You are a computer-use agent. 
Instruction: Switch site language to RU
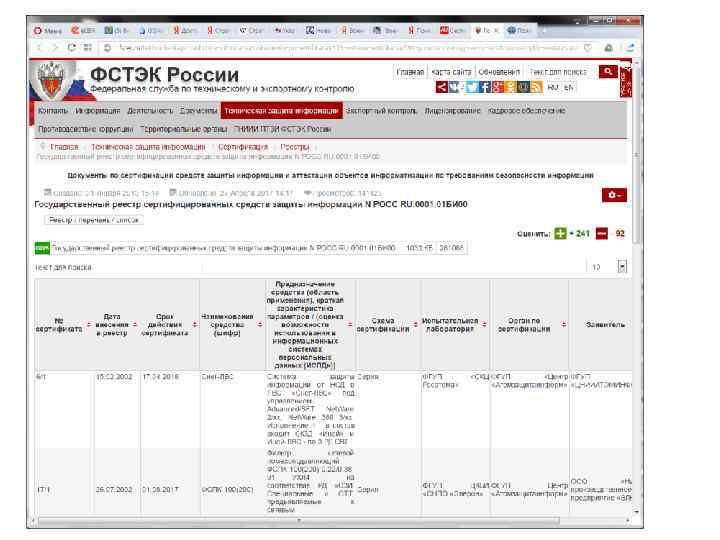pos(553,87)
